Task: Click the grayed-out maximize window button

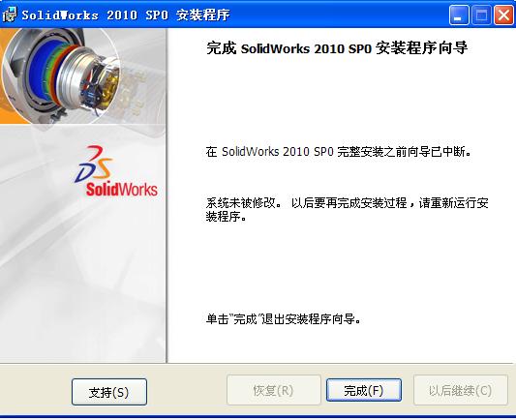Action: [481, 15]
